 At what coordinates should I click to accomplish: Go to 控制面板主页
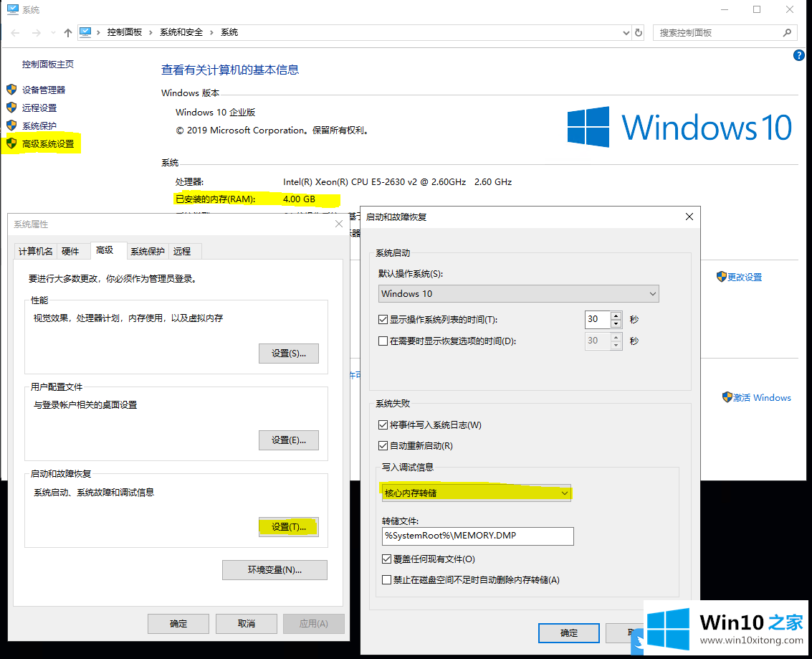47,65
